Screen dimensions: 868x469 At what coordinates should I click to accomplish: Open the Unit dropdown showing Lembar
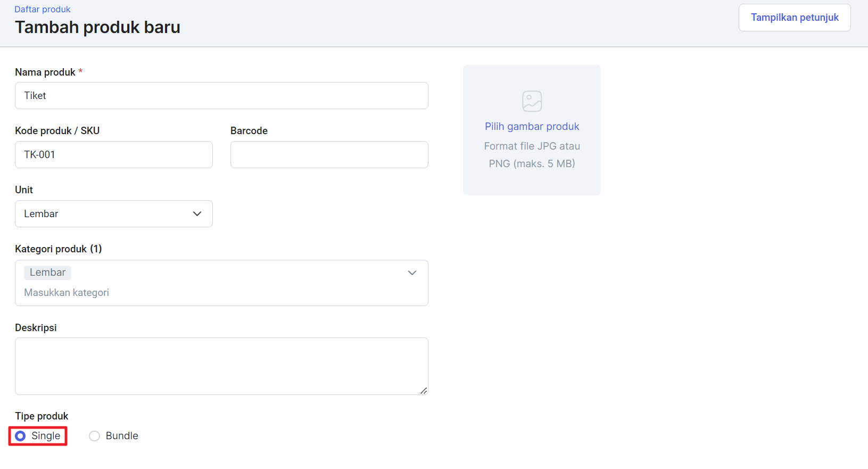point(114,214)
